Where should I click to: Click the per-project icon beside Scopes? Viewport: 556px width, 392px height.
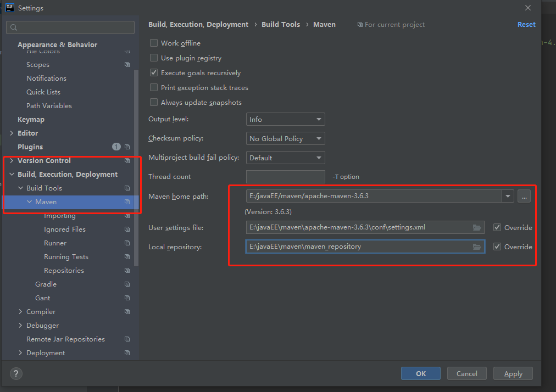(x=127, y=64)
